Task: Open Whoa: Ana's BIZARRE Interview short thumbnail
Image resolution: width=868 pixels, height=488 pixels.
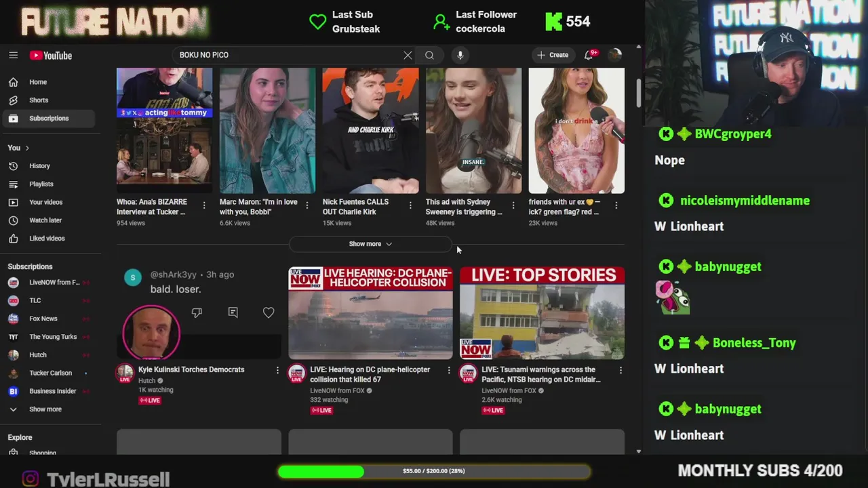Action: click(x=164, y=130)
